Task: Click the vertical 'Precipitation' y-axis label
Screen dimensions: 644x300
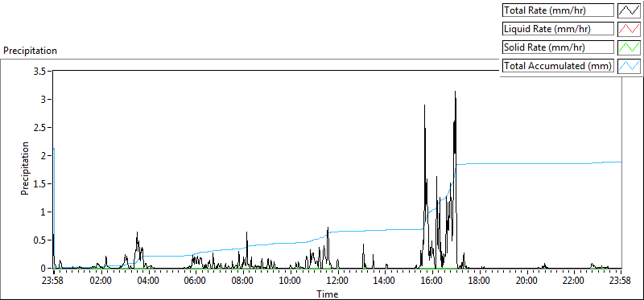Action: pos(25,168)
